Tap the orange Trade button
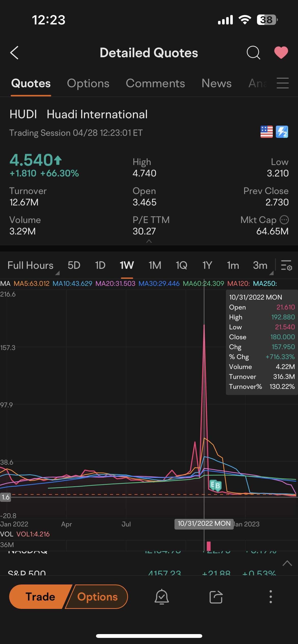 [40, 597]
